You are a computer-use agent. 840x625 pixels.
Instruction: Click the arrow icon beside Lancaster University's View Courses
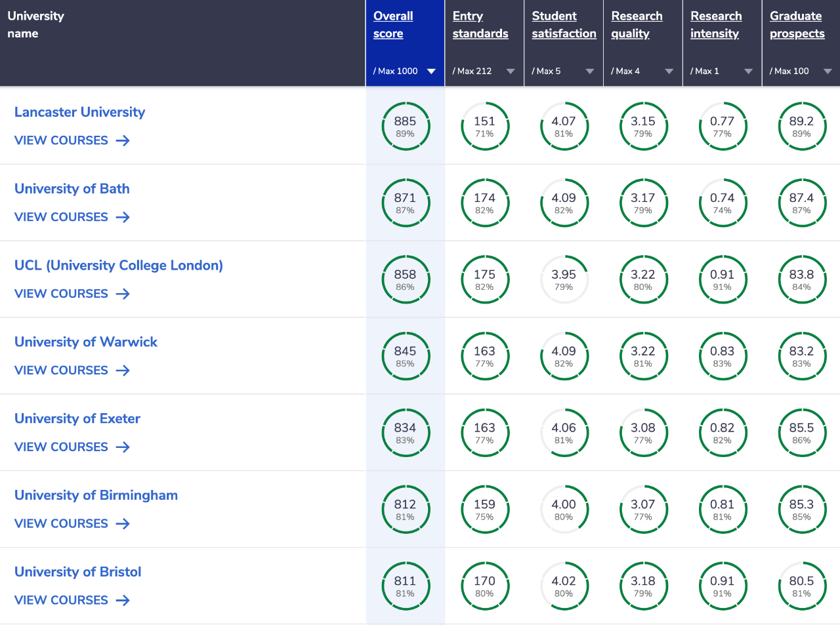click(123, 140)
